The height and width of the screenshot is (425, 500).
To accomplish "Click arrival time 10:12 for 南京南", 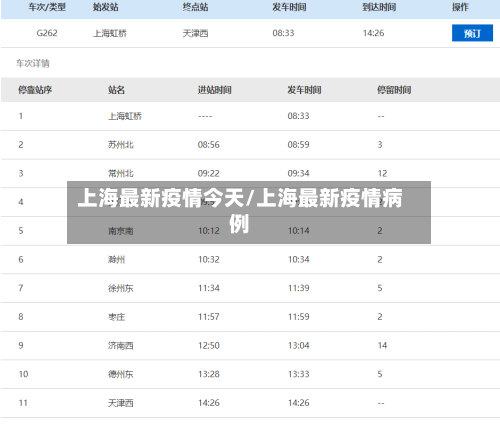I will coord(209,231).
